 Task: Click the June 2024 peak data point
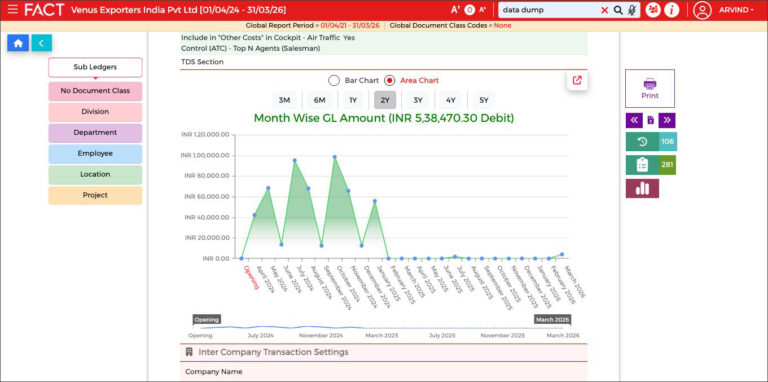pyautogui.click(x=295, y=160)
